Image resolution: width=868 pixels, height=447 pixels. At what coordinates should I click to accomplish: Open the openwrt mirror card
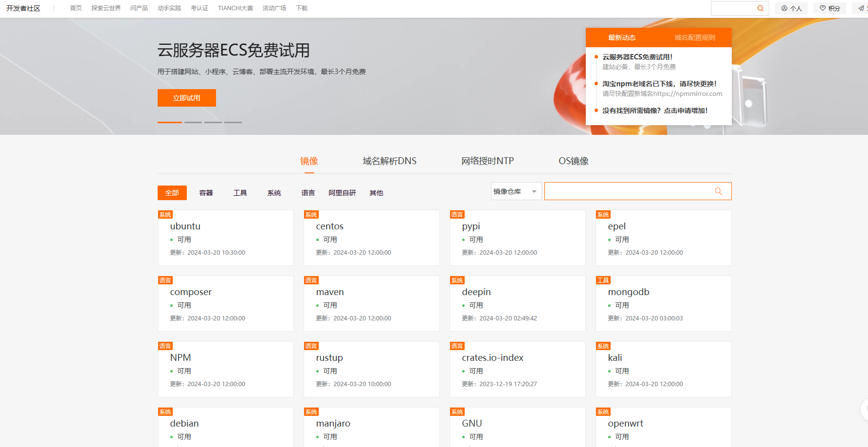coord(664,428)
